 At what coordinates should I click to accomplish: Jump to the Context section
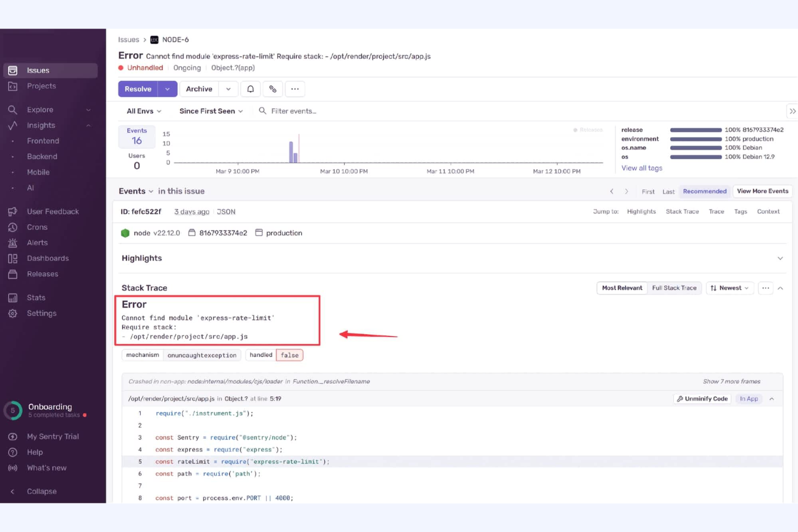768,211
